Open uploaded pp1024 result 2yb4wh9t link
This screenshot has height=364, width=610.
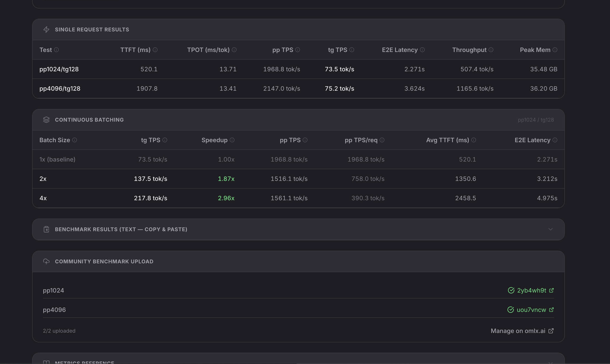532,291
